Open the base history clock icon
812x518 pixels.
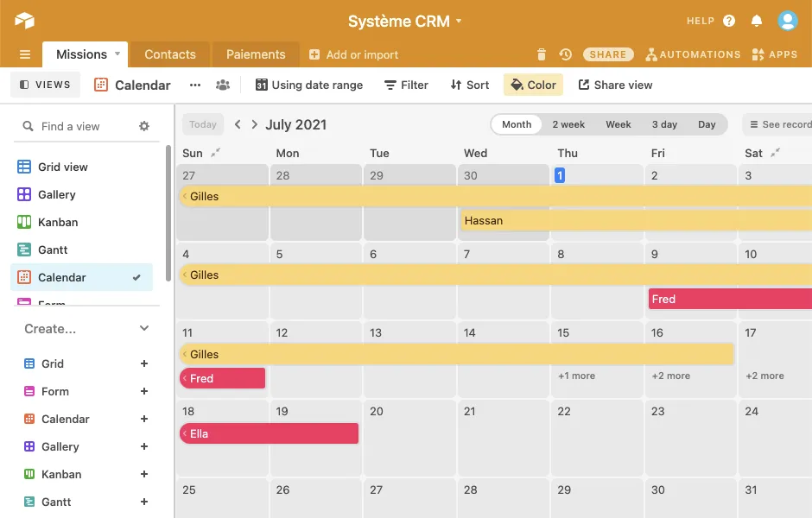566,54
